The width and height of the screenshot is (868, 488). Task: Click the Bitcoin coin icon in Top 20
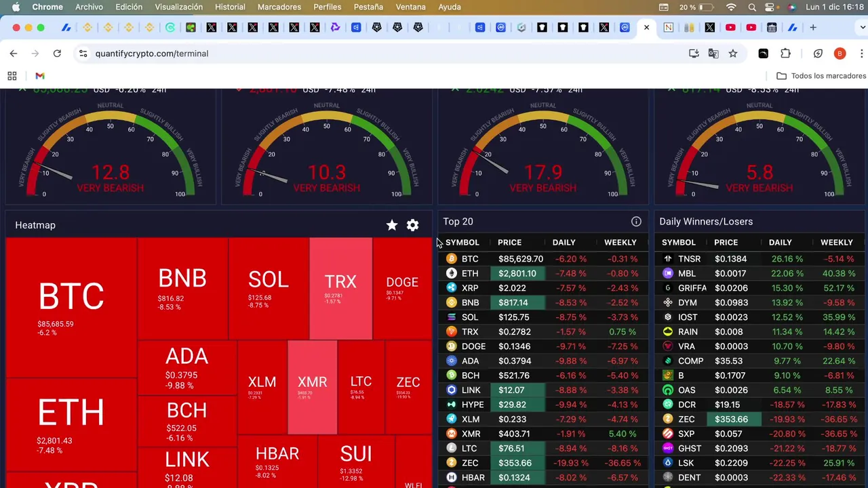[x=452, y=259]
